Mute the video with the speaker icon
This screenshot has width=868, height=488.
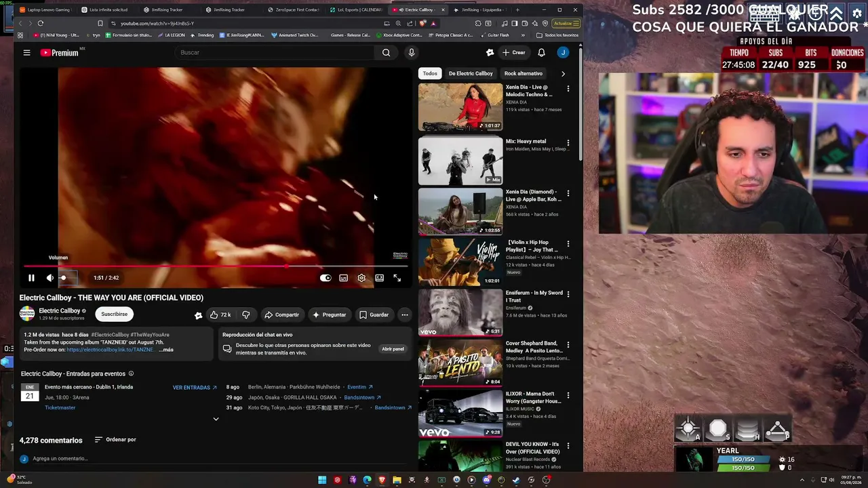pyautogui.click(x=50, y=278)
